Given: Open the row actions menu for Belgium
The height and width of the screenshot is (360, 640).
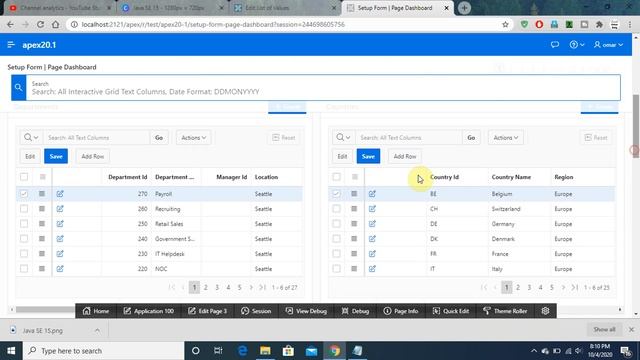Looking at the screenshot, I should 354,194.
